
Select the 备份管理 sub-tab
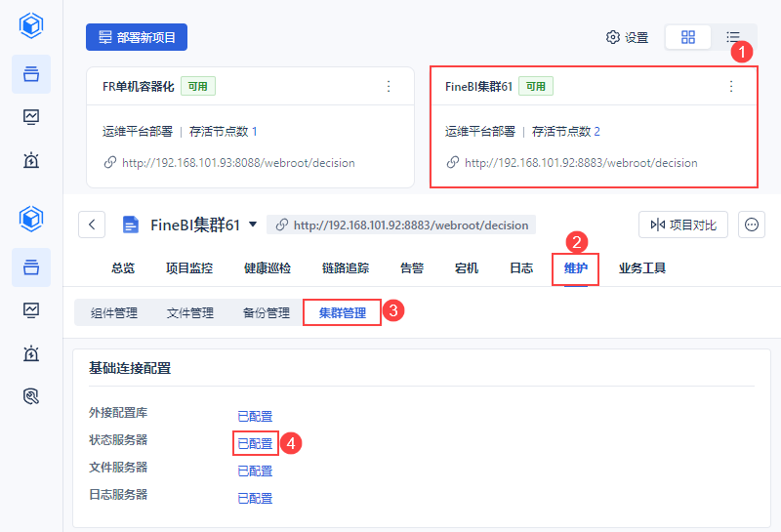(x=267, y=312)
